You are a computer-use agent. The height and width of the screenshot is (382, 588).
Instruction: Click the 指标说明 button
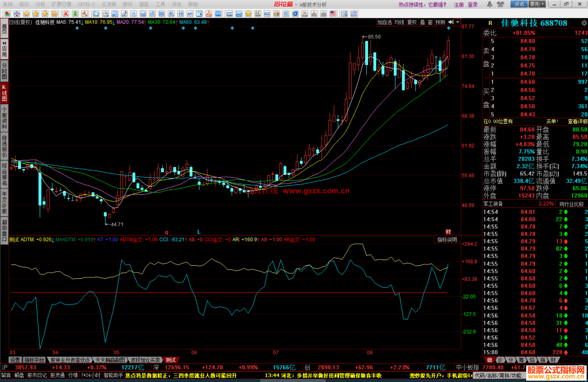(x=447, y=240)
